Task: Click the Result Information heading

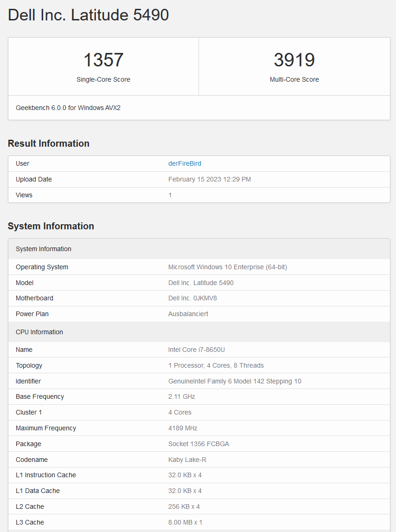Action: pos(49,143)
